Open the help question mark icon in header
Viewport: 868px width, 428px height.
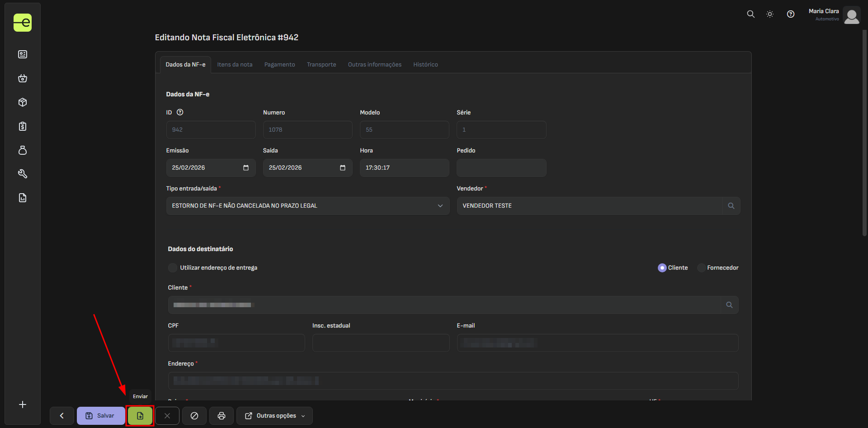pos(791,14)
